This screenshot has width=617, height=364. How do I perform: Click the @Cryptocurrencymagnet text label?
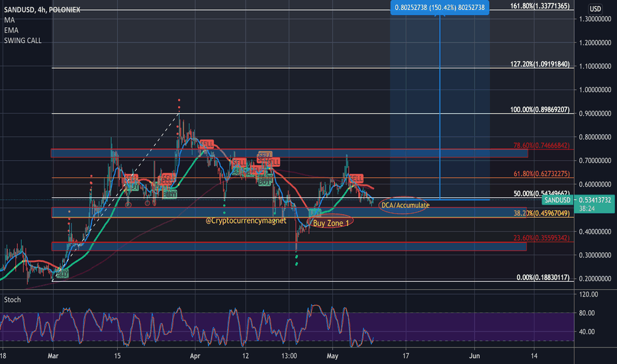(246, 221)
